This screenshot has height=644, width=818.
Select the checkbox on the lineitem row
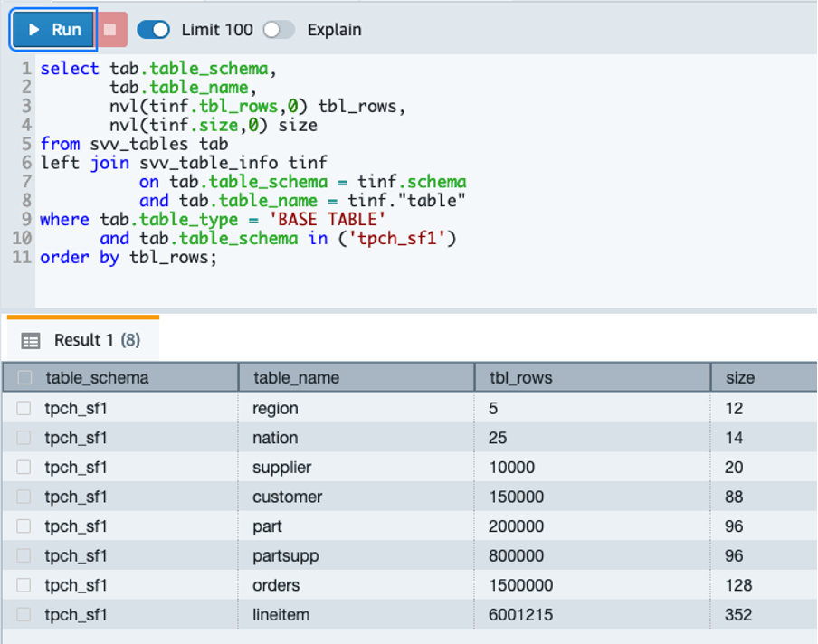click(x=24, y=615)
